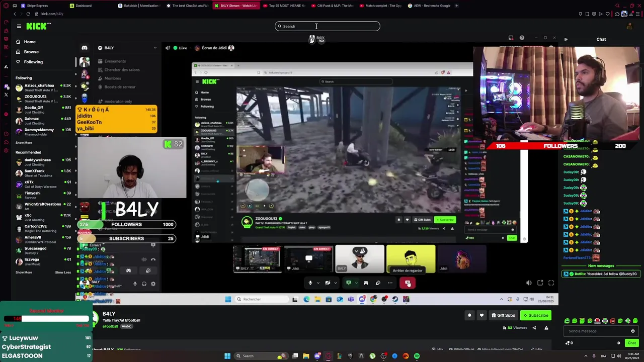Screen dimensions: 644x362
Task: Collapse the chat panel
Action: 566,39
